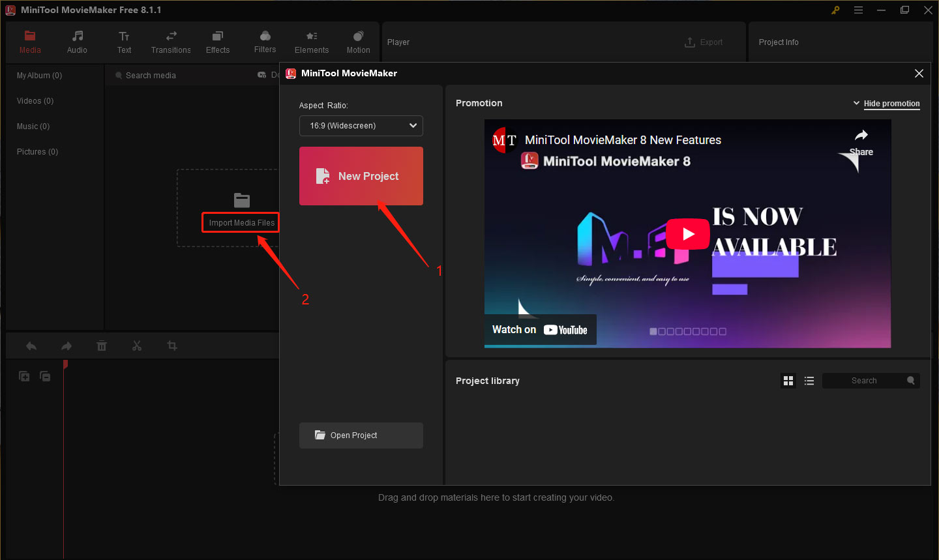Image resolution: width=939 pixels, height=560 pixels.
Task: Select Videos (0) category
Action: pos(35,101)
